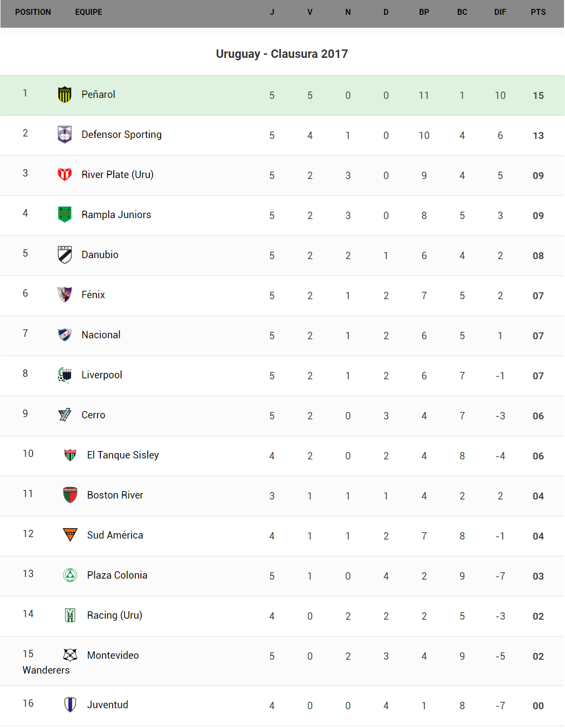Open the Fénix team link
The width and height of the screenshot is (565, 728).
coord(93,295)
